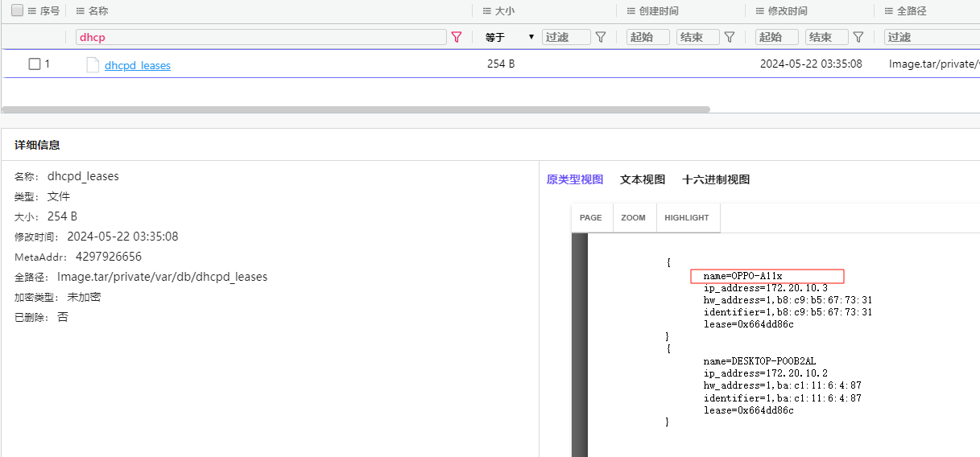Click the creation time 结束 field

pyautogui.click(x=698, y=37)
